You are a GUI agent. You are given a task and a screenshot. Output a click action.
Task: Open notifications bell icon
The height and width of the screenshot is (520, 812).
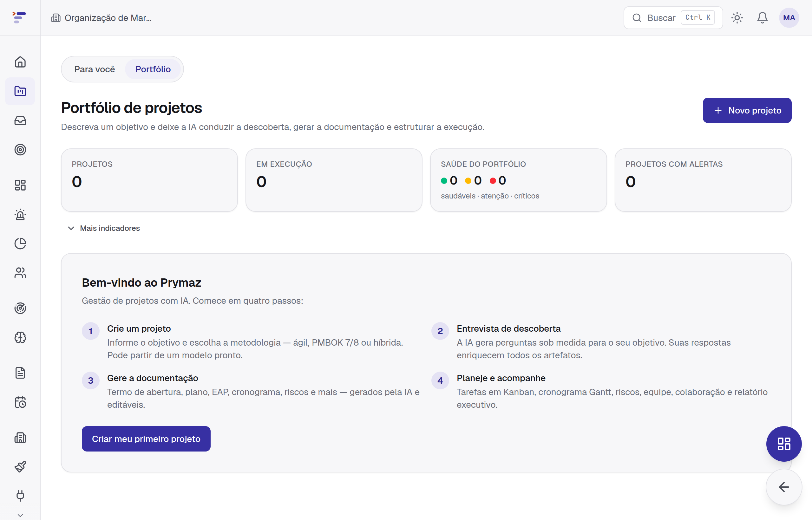pos(762,17)
